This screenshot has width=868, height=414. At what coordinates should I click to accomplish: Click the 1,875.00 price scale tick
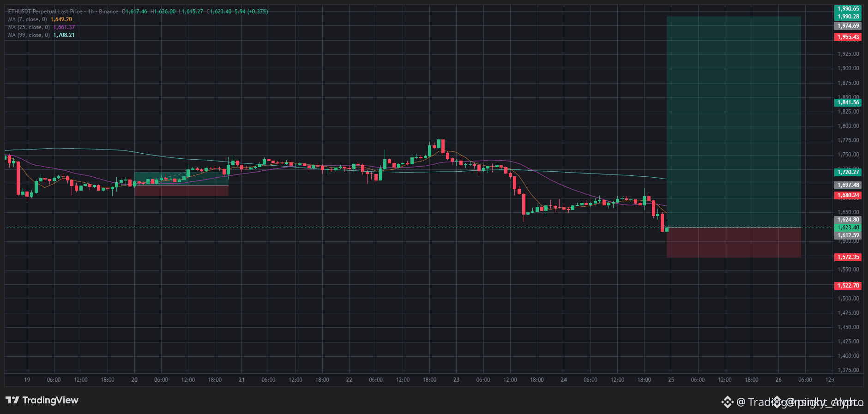[x=848, y=83]
